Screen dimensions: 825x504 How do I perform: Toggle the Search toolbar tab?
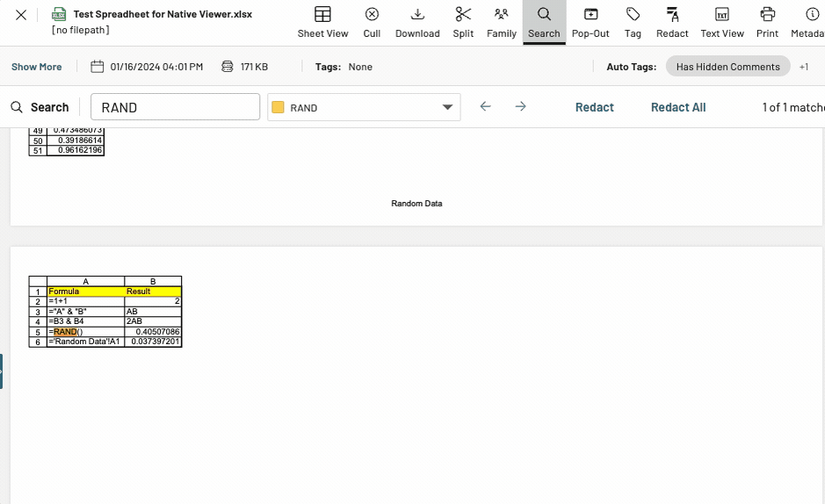(544, 23)
